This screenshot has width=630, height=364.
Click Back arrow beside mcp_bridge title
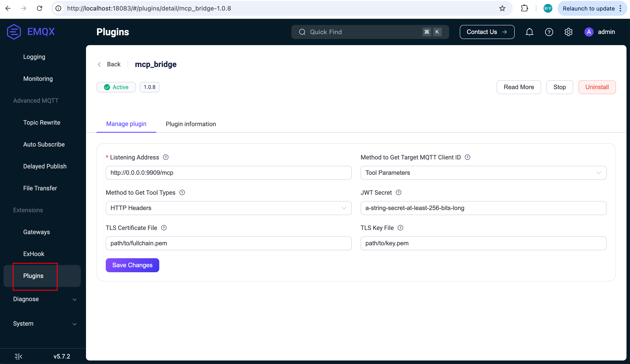100,64
